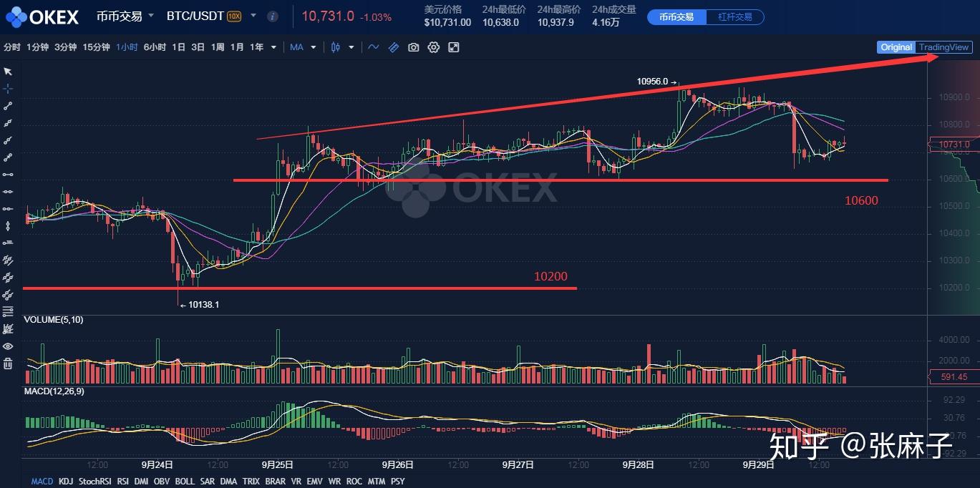
Task: Take a chart snapshot with camera icon
Action: point(413,47)
